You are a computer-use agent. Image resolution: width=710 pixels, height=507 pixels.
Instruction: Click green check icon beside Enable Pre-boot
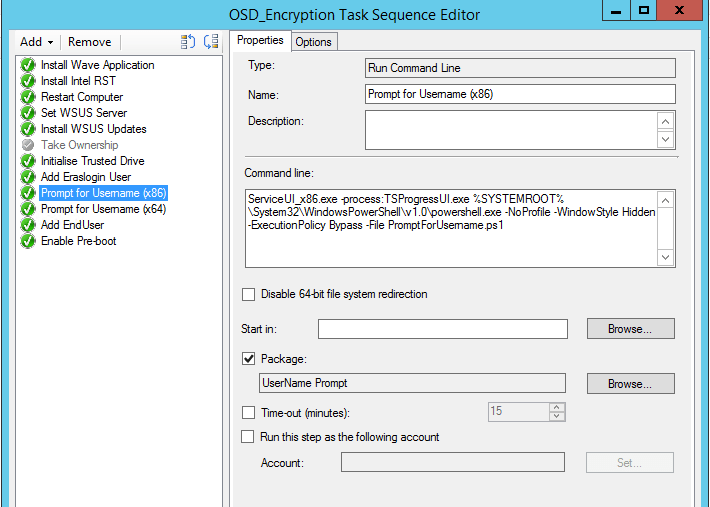[x=28, y=241]
